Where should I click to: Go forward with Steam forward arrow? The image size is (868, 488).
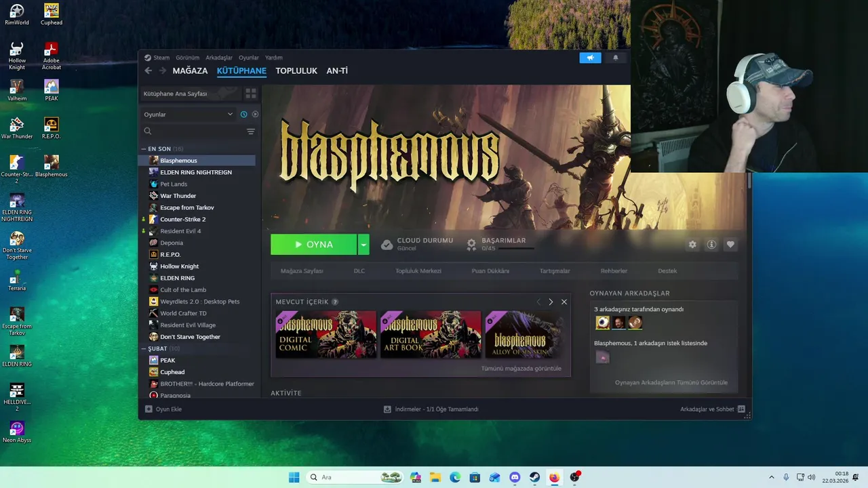click(x=163, y=70)
